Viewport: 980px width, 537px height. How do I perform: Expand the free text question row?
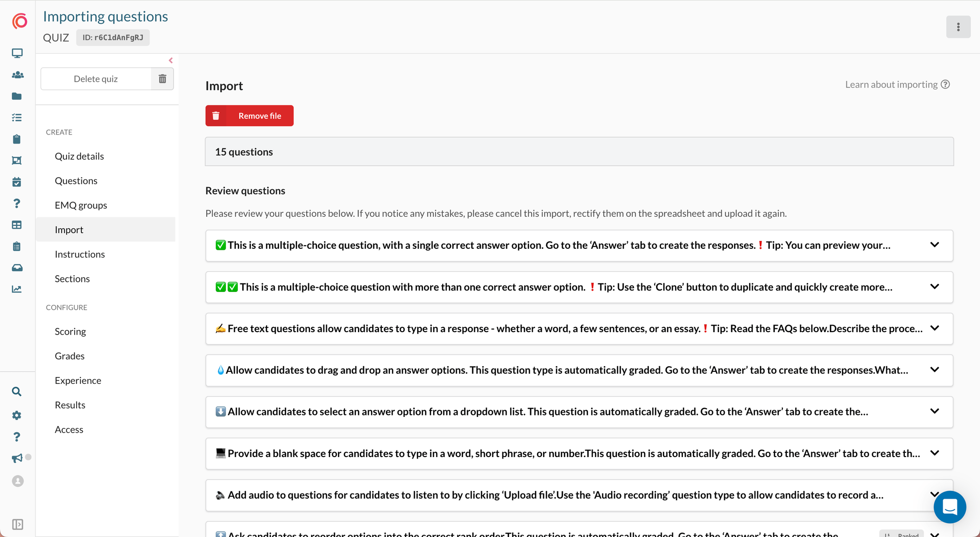[x=935, y=328]
